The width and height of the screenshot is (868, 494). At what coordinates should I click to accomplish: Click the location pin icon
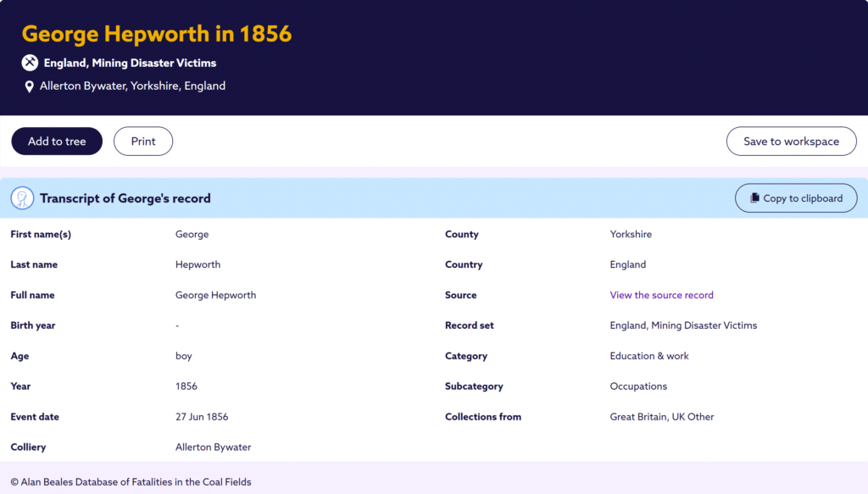point(30,86)
